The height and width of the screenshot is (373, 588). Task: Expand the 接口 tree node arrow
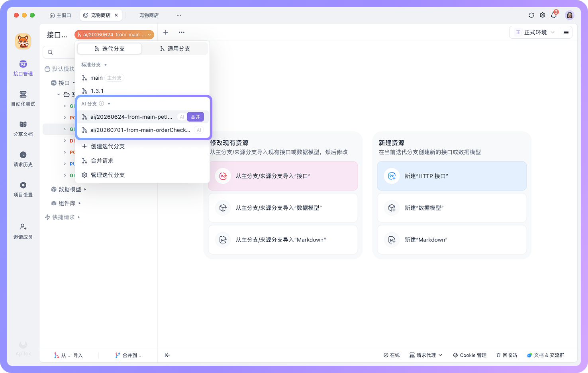coord(74,83)
